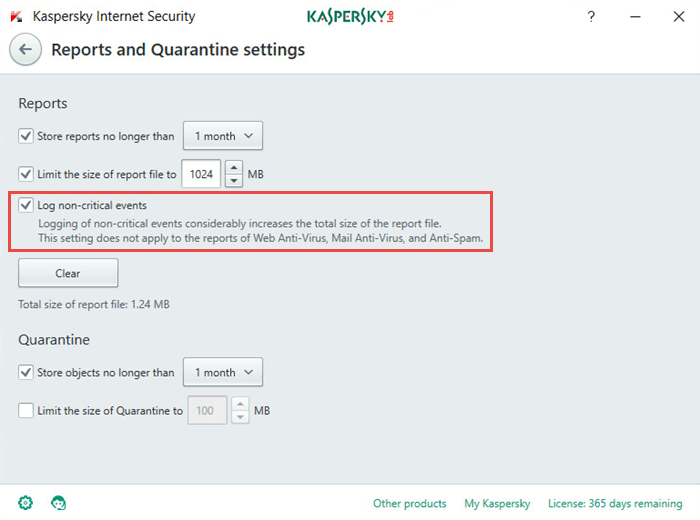Click License: 365 days remaining link
Image resolution: width=700 pixels, height=520 pixels.
pyautogui.click(x=615, y=503)
